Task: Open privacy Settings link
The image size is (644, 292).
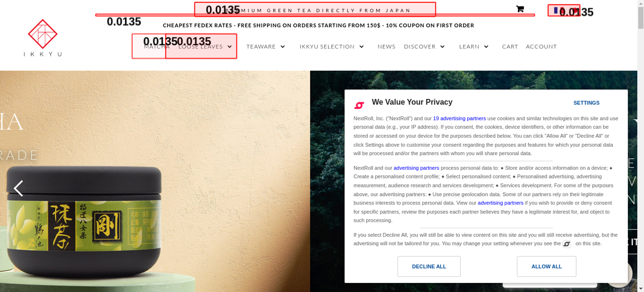Action: pyautogui.click(x=586, y=103)
